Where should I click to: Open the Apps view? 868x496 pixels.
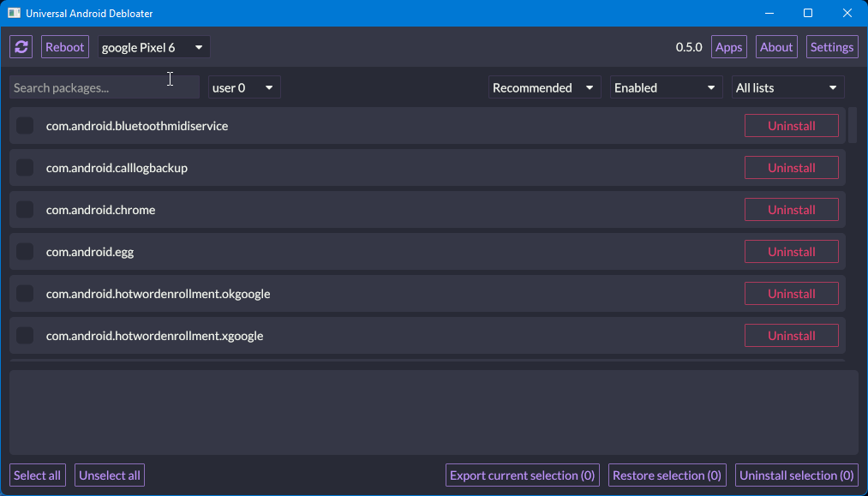(728, 47)
